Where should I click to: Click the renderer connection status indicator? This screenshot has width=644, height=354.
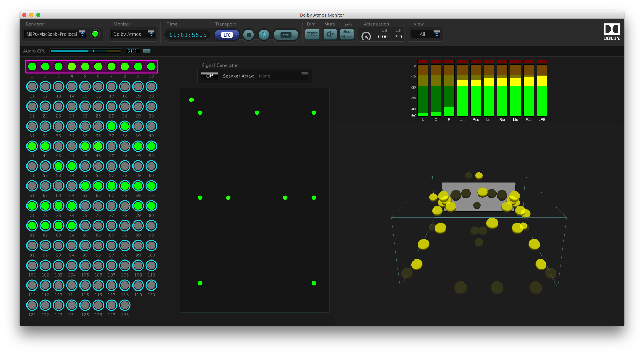(x=95, y=34)
